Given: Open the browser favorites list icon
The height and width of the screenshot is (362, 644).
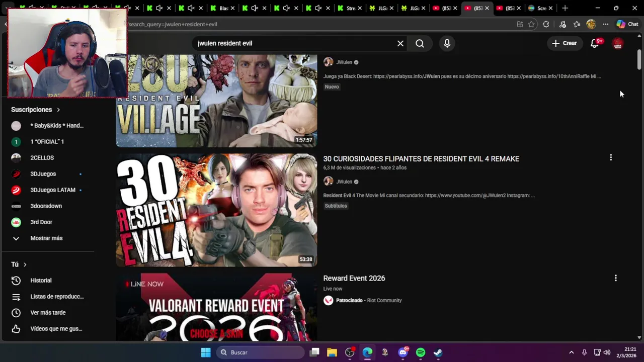Looking at the screenshot, I should tap(577, 24).
